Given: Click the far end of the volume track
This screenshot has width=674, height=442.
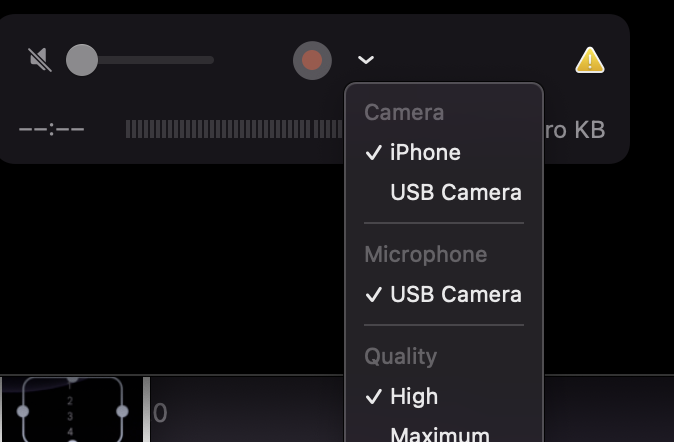Looking at the screenshot, I should pyautogui.click(x=210, y=60).
